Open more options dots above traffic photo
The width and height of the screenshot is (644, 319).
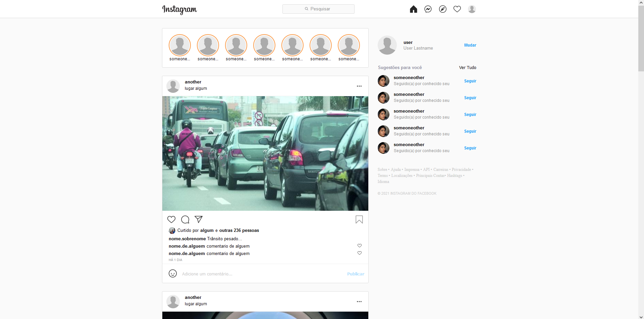click(359, 86)
